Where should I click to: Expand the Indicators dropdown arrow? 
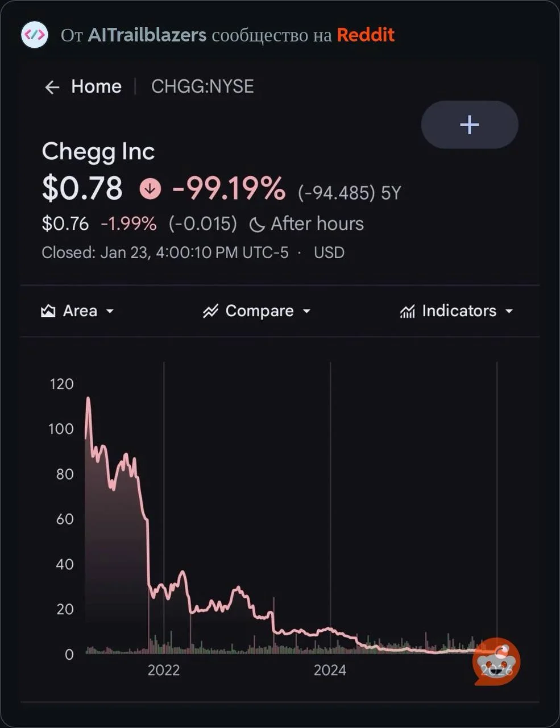pyautogui.click(x=509, y=311)
